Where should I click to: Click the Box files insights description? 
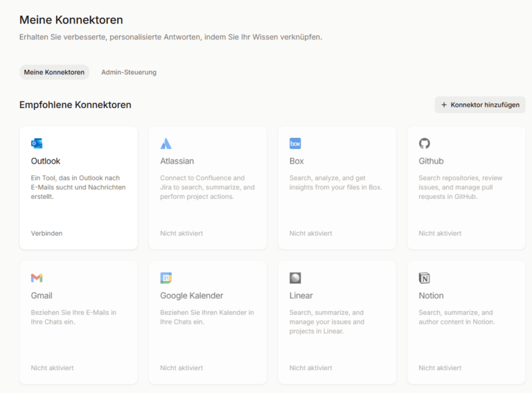coord(335,182)
